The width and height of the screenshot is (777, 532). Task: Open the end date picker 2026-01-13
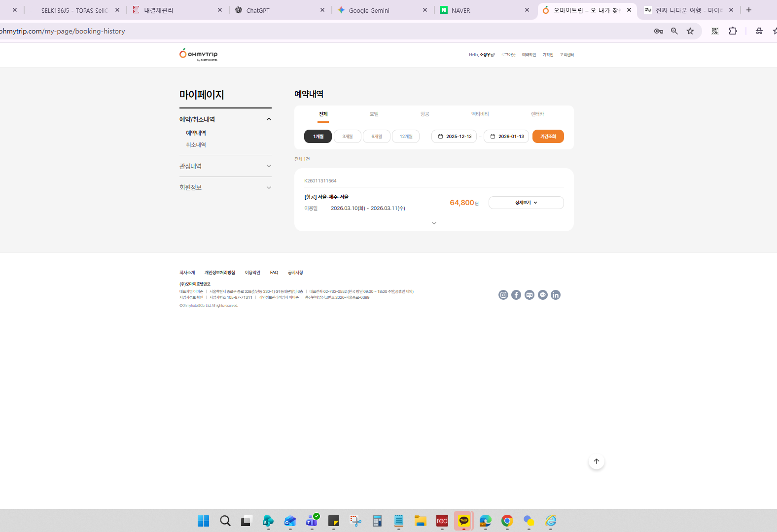click(506, 137)
